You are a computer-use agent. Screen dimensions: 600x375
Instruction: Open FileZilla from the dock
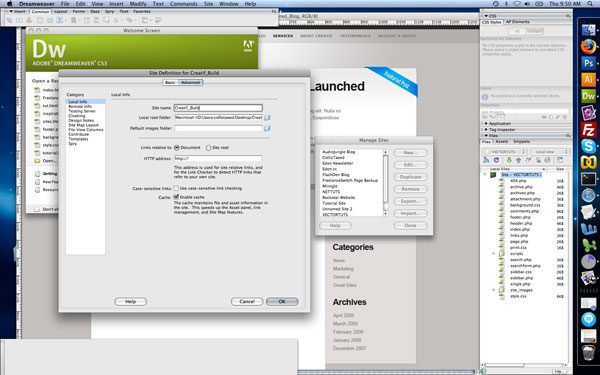(588, 129)
